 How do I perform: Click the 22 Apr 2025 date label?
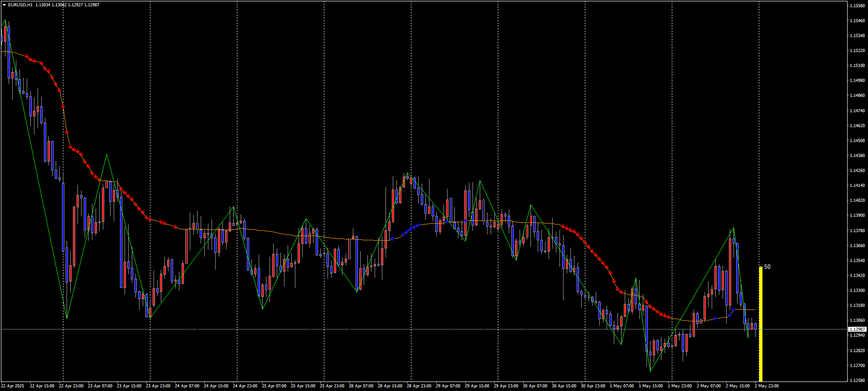(13, 386)
